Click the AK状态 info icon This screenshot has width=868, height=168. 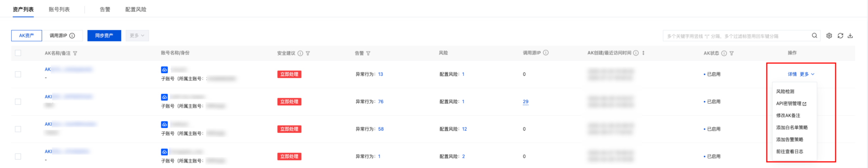[x=724, y=53]
